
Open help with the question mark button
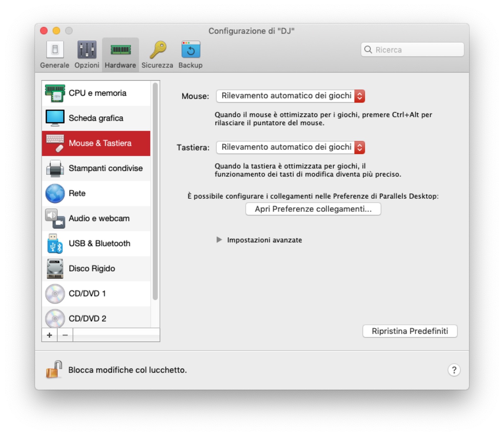(454, 370)
